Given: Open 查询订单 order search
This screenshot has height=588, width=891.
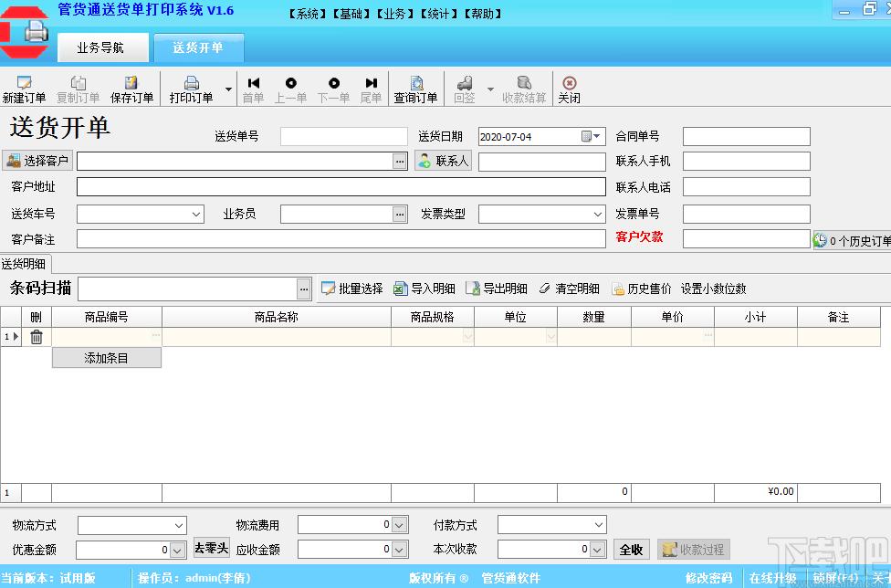Looking at the screenshot, I should 416,89.
